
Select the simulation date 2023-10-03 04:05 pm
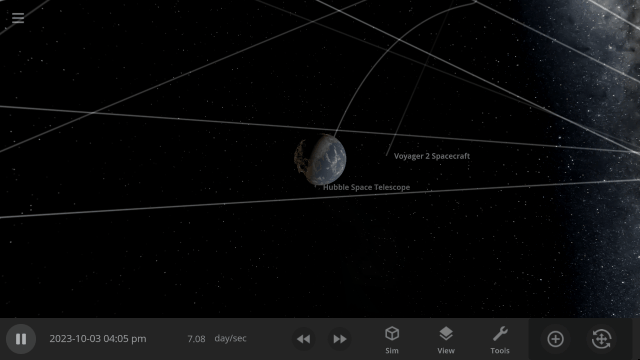(98, 339)
